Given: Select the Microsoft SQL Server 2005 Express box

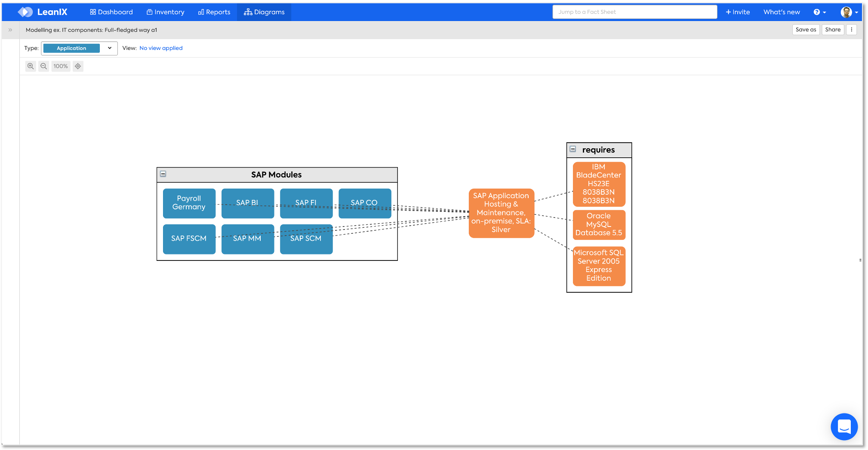Looking at the screenshot, I should pyautogui.click(x=599, y=266).
